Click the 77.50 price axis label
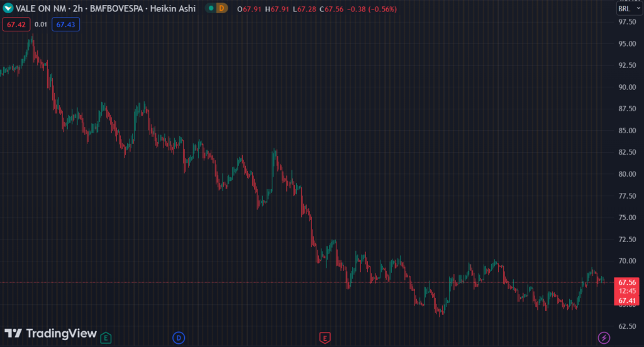This screenshot has width=644, height=347. click(x=627, y=196)
